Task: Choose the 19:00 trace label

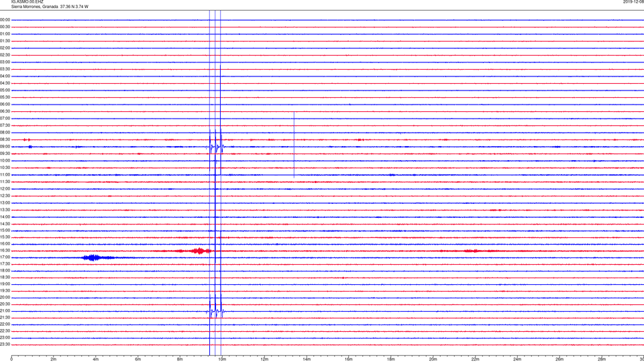Action: pos(5,284)
